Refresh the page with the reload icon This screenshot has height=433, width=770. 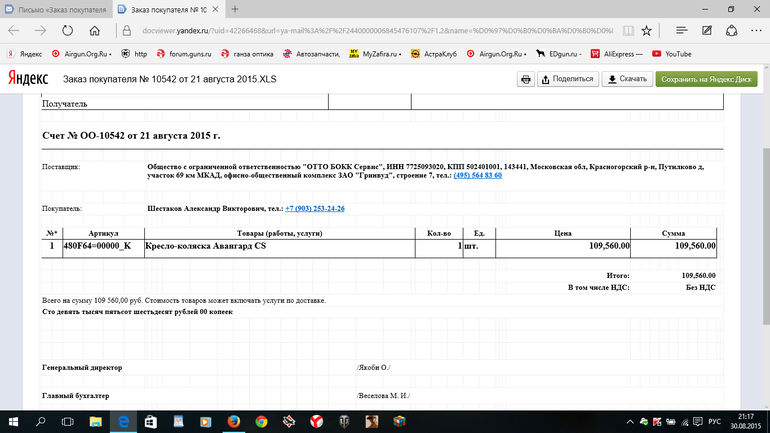click(x=66, y=31)
